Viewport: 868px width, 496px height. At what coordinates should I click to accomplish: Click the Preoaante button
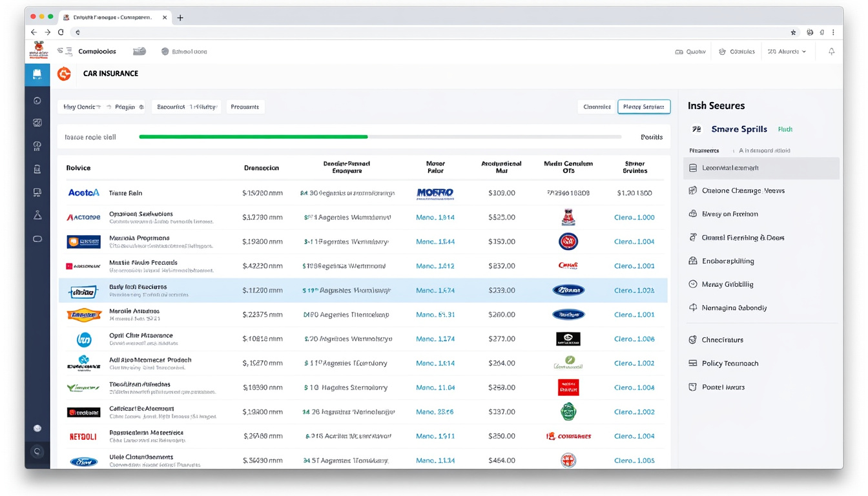click(245, 107)
